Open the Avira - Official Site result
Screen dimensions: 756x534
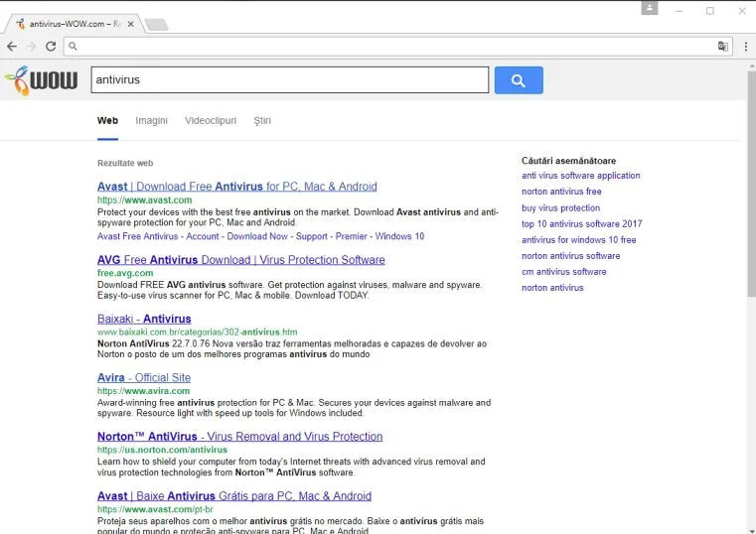pyautogui.click(x=144, y=377)
